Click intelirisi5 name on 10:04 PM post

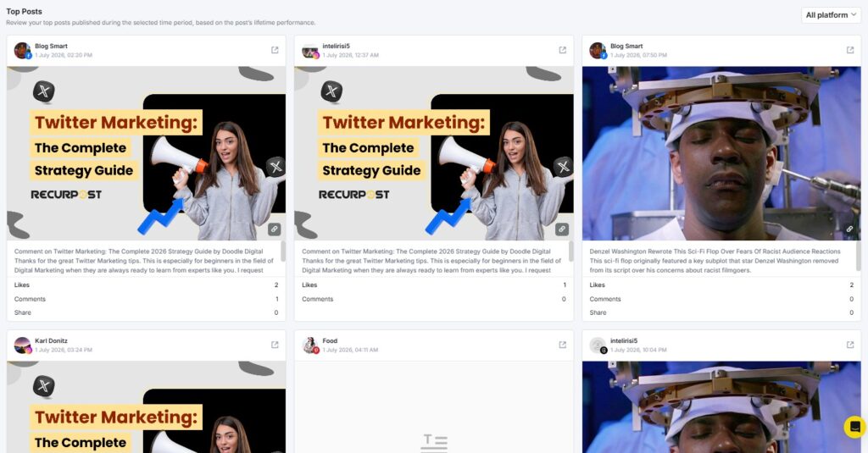pos(624,340)
